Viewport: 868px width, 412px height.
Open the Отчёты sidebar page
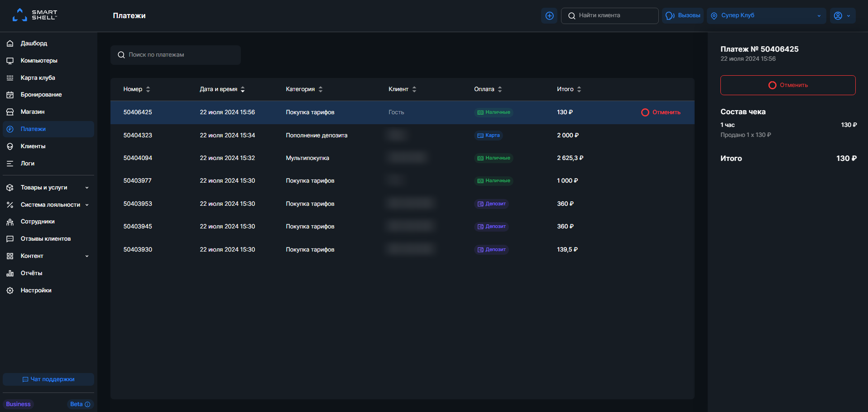[31, 273]
